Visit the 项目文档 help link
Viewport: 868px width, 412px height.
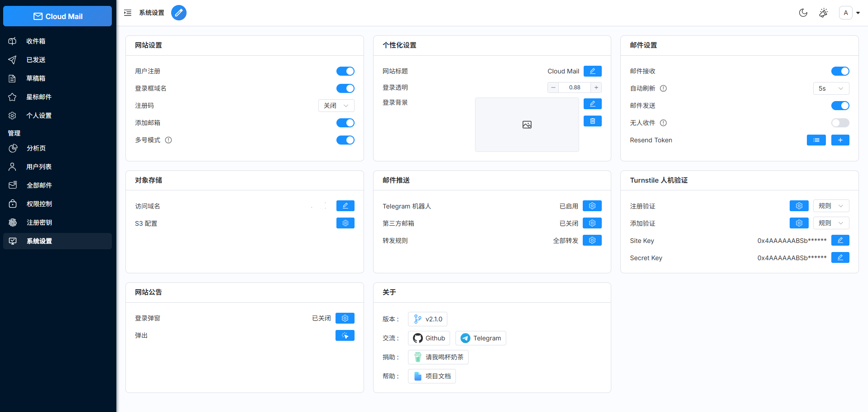click(432, 376)
